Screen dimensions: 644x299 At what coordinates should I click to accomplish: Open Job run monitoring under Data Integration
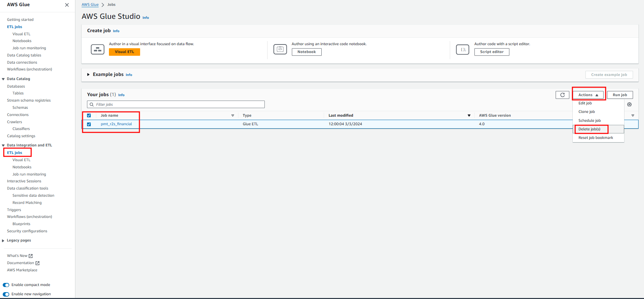click(x=29, y=174)
